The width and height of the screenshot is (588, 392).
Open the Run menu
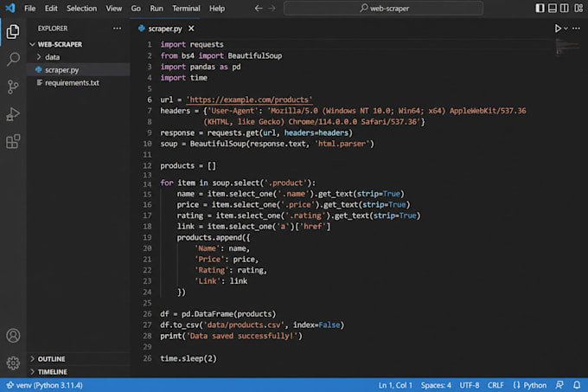coord(157,9)
